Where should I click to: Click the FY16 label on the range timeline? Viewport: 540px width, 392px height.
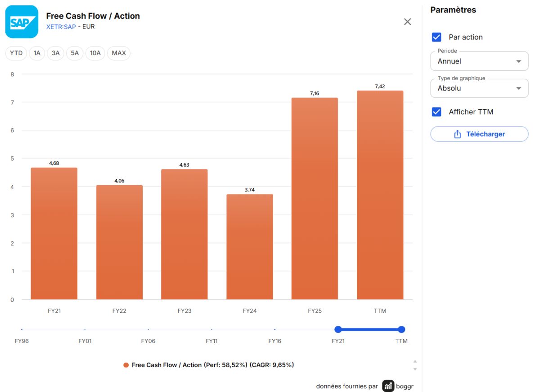click(275, 341)
